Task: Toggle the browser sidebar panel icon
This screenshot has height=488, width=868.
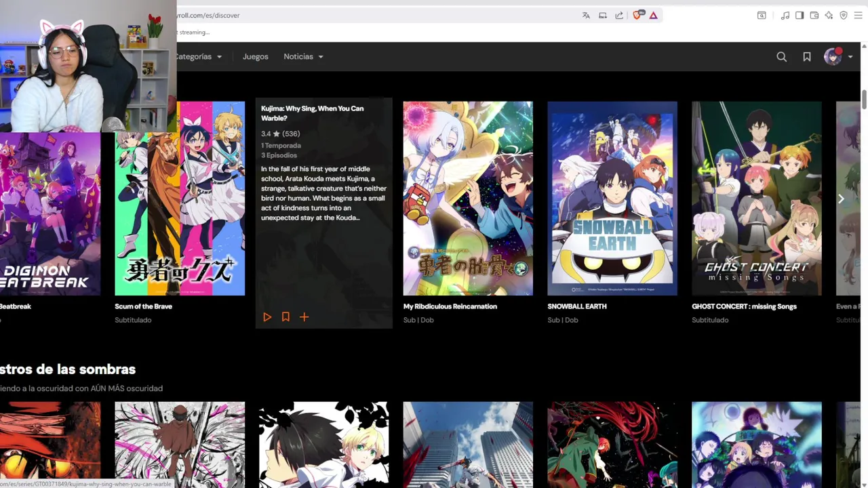Action: pyautogui.click(x=800, y=16)
